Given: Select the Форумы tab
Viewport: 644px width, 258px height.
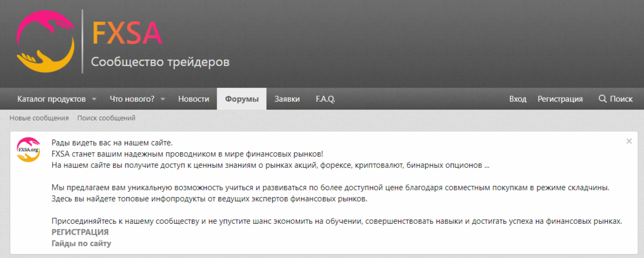Looking at the screenshot, I should pos(242,99).
